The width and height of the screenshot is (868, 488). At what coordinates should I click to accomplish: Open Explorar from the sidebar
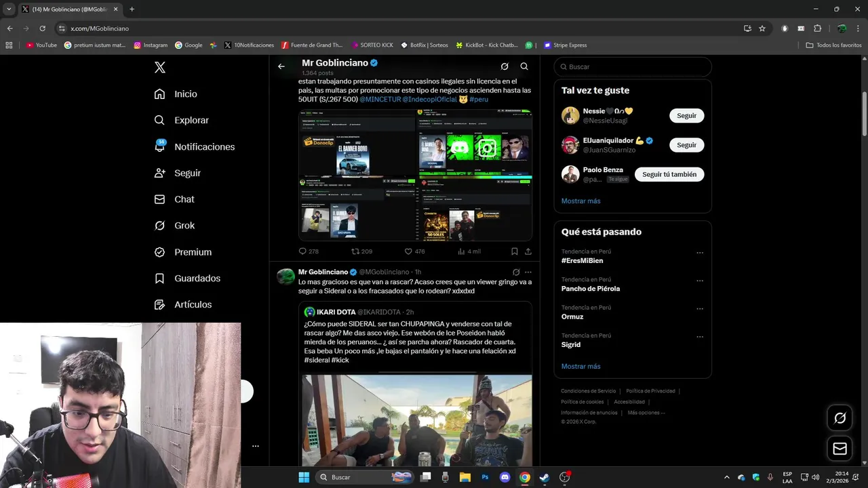181,120
